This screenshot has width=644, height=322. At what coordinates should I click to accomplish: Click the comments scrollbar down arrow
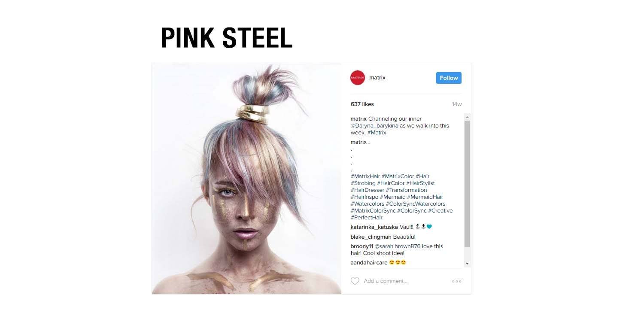(468, 263)
